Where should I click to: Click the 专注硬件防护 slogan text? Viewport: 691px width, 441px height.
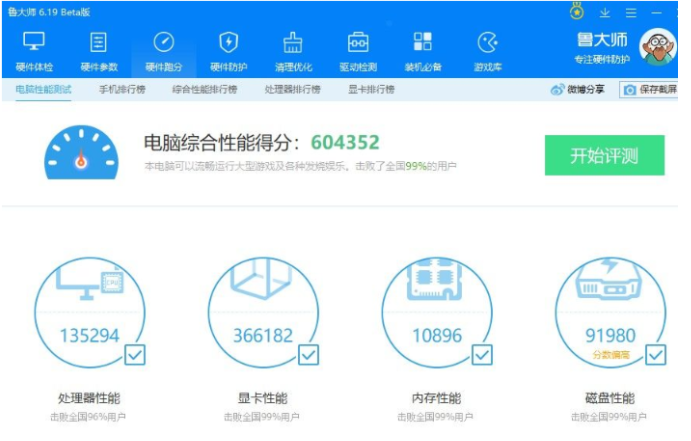pyautogui.click(x=602, y=59)
